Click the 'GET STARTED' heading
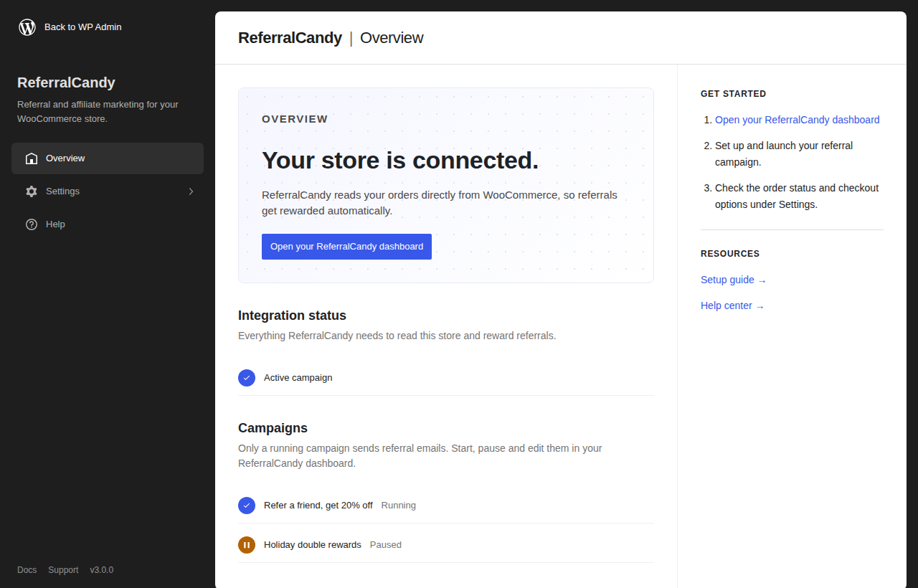The width and height of the screenshot is (918, 588). pos(733,94)
